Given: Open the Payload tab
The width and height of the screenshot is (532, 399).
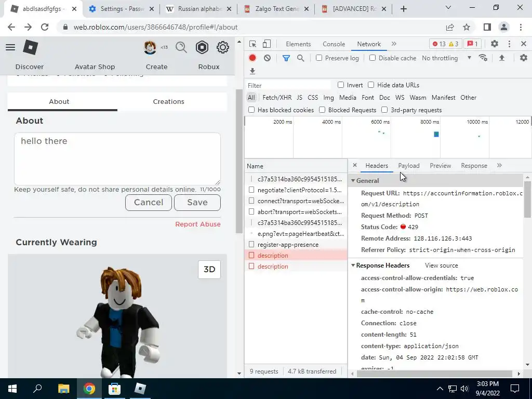Looking at the screenshot, I should pyautogui.click(x=408, y=166).
